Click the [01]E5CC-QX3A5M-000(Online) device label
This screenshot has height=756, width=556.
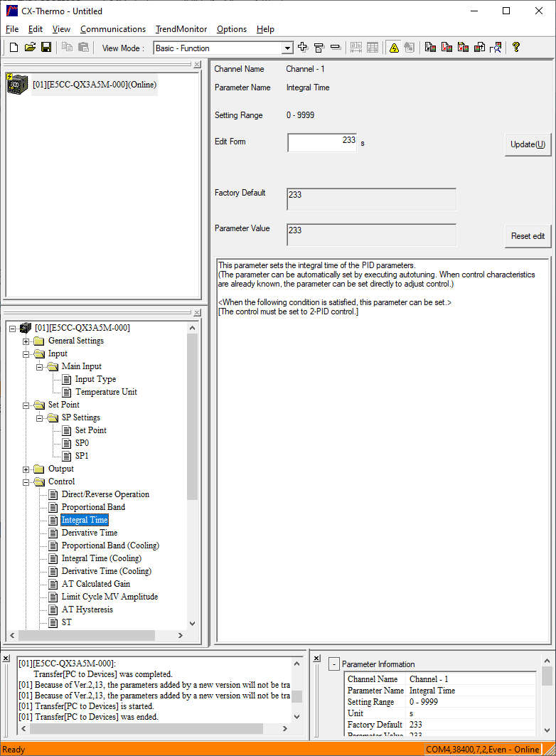tap(95, 85)
